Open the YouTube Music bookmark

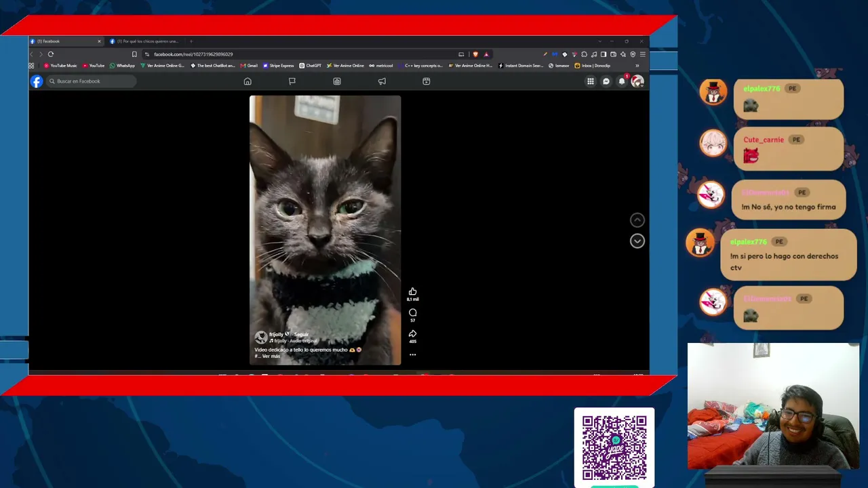60,66
